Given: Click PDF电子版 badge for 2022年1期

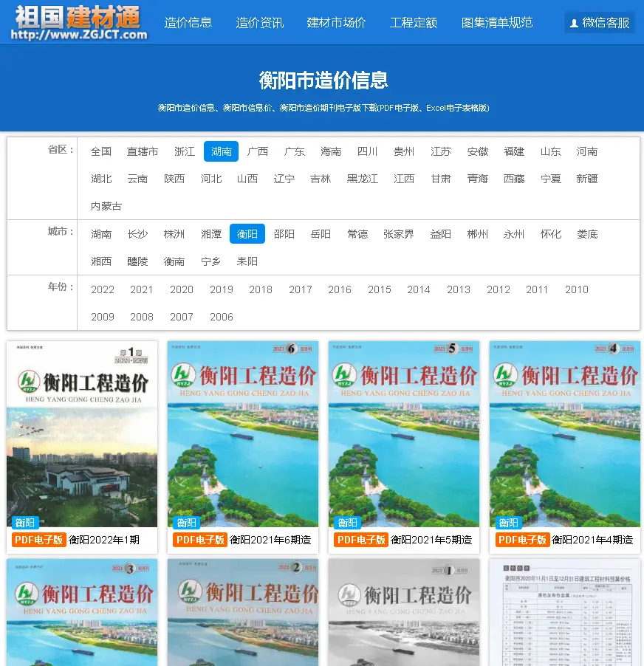Looking at the screenshot, I should pos(38,540).
